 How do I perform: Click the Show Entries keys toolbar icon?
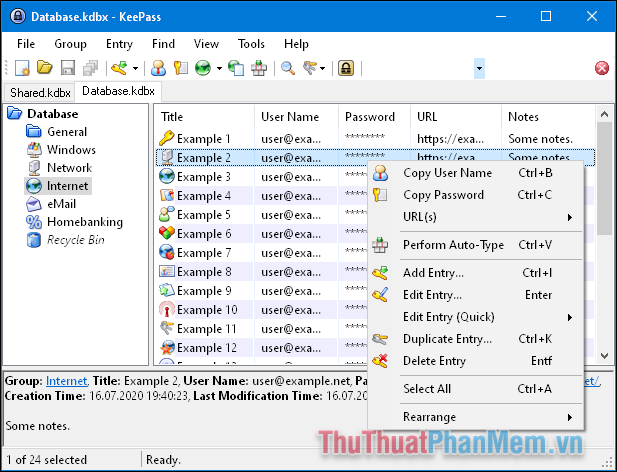pyautogui.click(x=310, y=68)
